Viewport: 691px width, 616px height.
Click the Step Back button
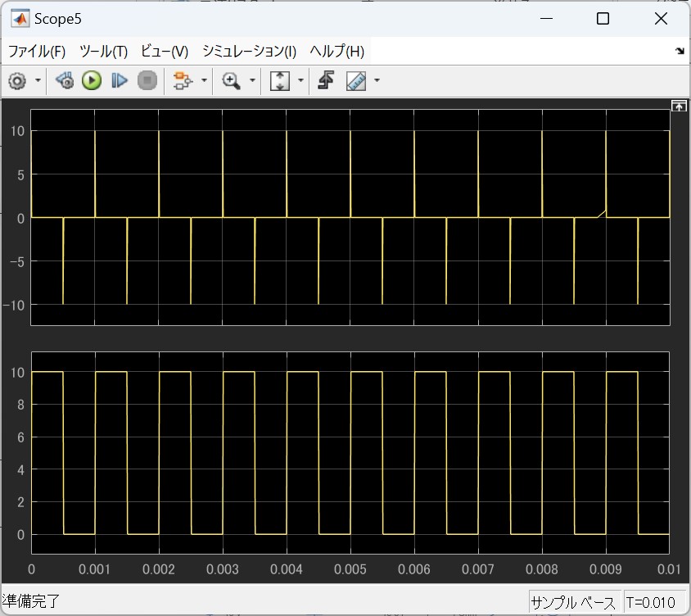65,80
